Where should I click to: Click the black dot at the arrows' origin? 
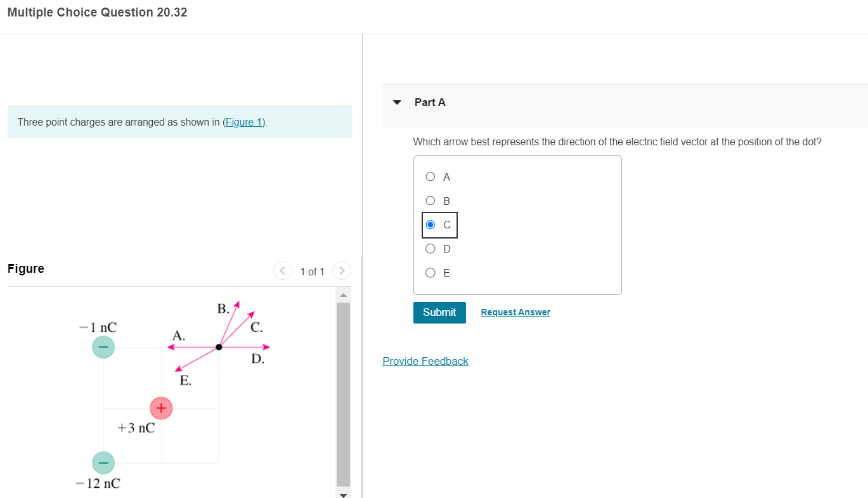[219, 346]
